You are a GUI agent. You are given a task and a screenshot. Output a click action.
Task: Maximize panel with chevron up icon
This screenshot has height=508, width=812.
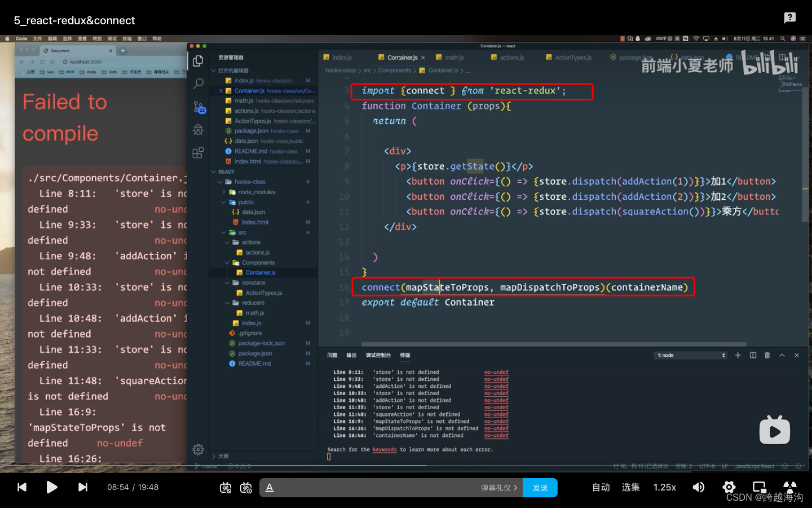coord(782,355)
